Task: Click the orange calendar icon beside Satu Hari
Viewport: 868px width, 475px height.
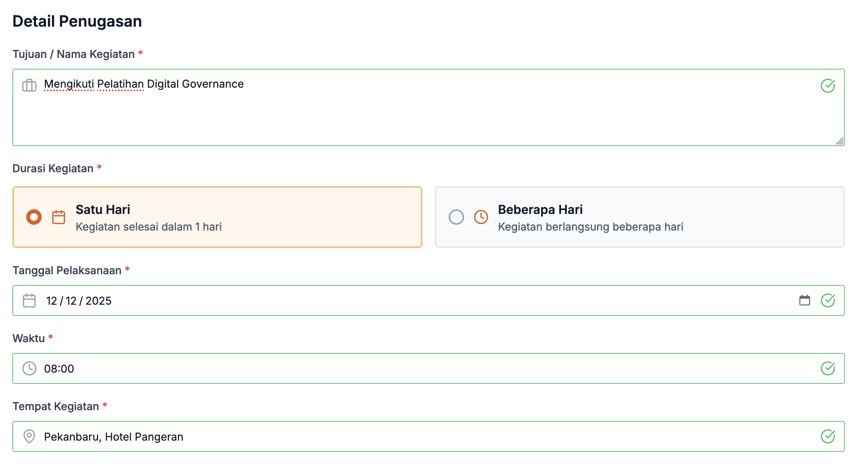Action: click(x=59, y=217)
